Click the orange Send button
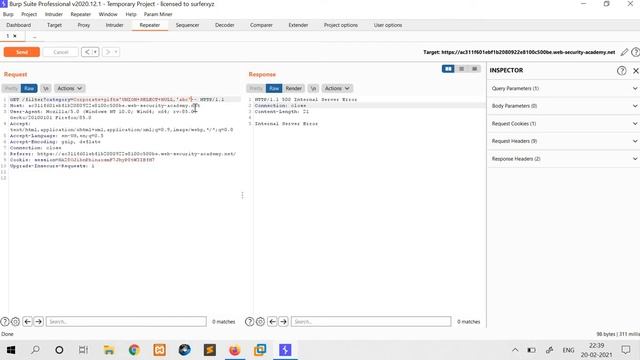Screen dimensions: 640x360 [22, 52]
